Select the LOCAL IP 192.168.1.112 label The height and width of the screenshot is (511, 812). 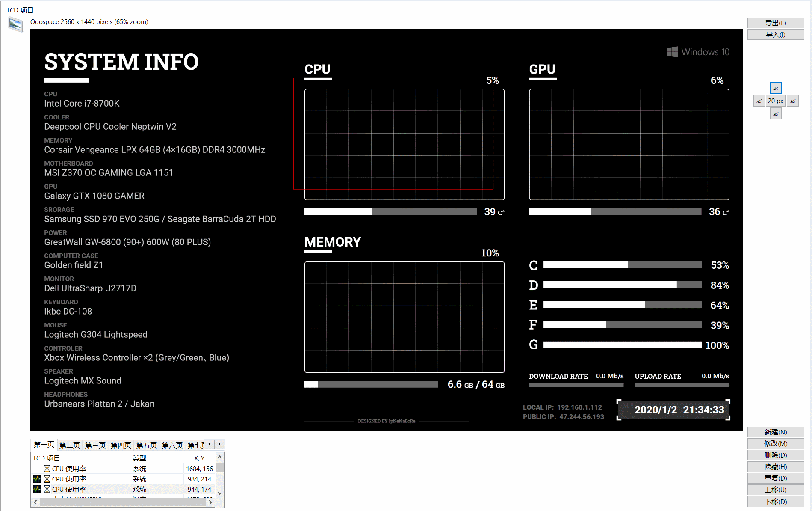tap(562, 407)
